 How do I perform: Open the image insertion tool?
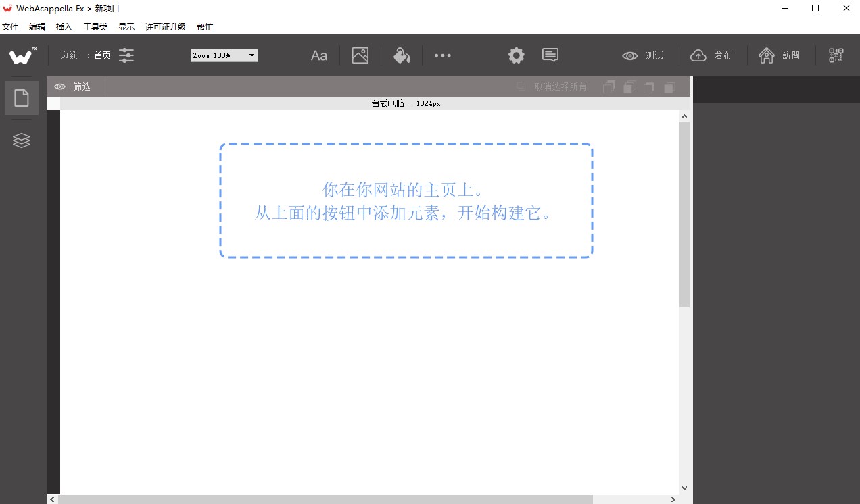click(360, 55)
